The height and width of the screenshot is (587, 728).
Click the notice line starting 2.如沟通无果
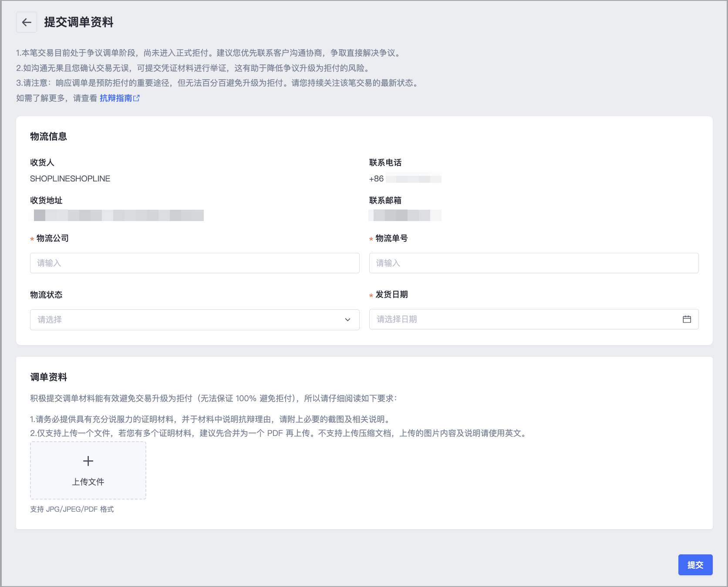[194, 68]
